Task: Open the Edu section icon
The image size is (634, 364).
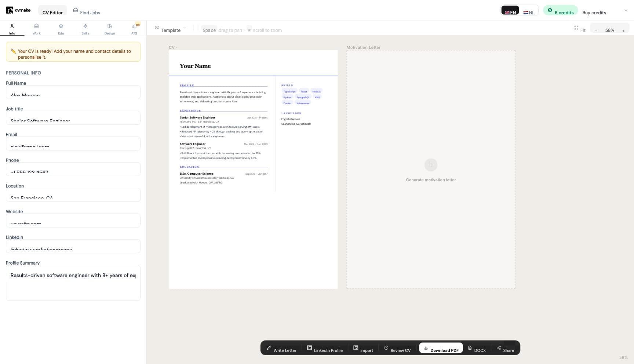Action: (61, 29)
